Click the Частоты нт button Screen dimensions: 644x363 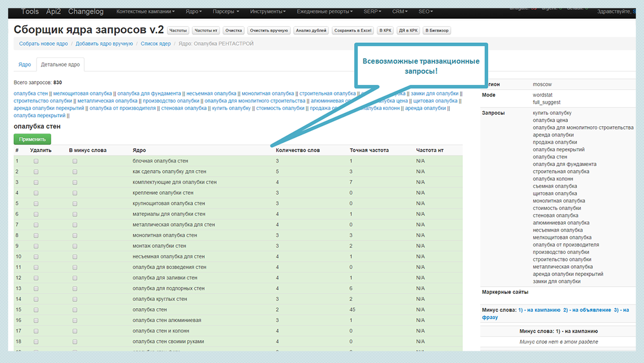point(206,31)
